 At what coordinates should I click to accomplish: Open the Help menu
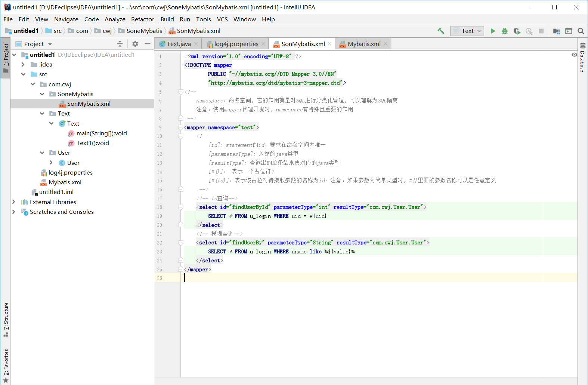[x=268, y=19]
